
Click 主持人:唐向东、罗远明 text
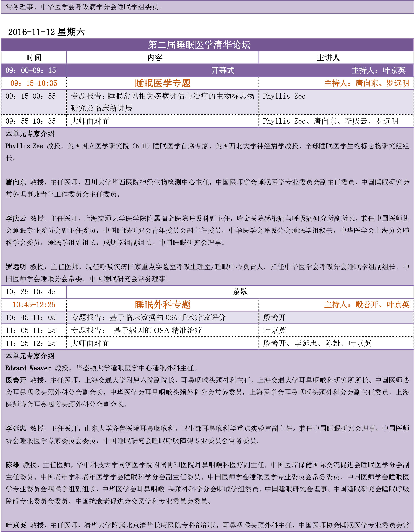(366, 83)
